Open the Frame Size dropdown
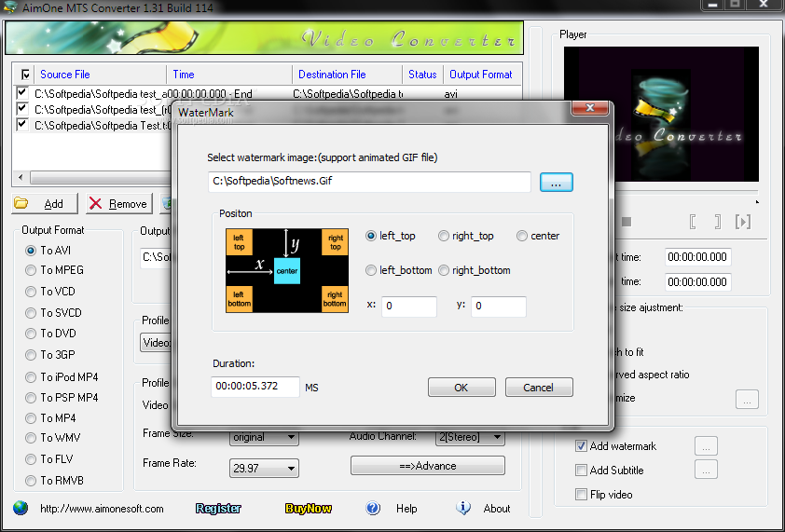 pyautogui.click(x=264, y=437)
